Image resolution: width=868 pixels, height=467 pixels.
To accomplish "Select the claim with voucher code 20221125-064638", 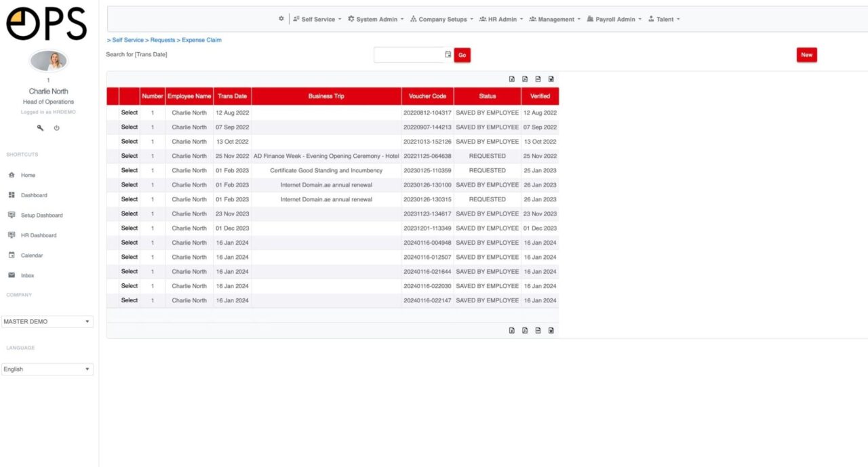I will (129, 156).
